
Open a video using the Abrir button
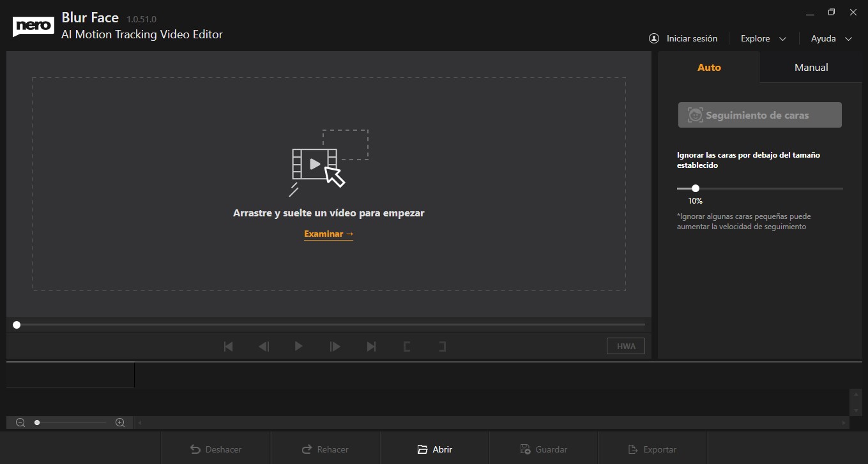(434, 449)
